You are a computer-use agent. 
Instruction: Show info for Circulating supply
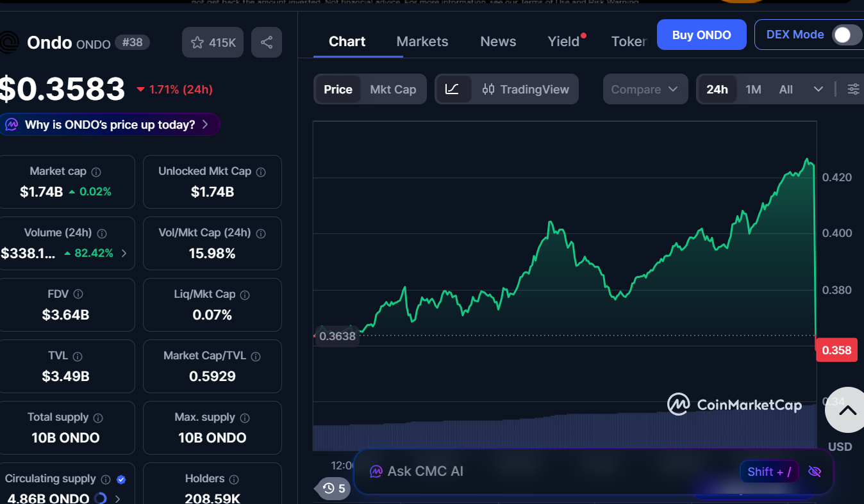(106, 479)
